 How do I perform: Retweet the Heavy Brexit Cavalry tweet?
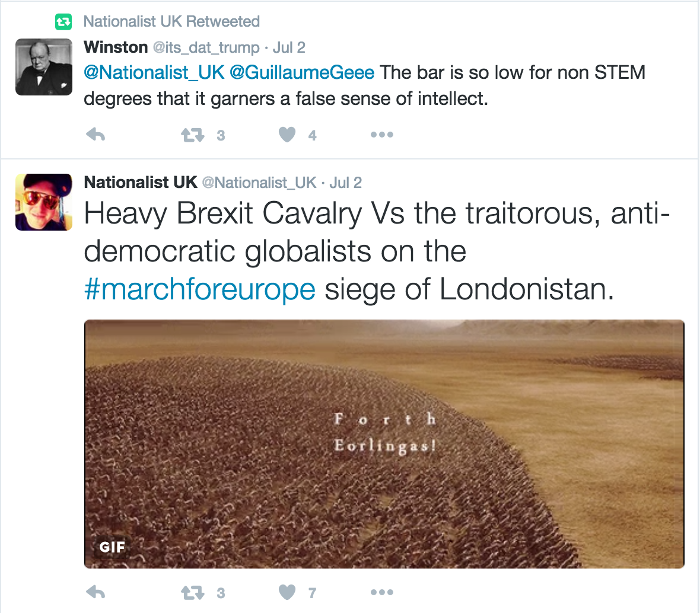pyautogui.click(x=193, y=592)
